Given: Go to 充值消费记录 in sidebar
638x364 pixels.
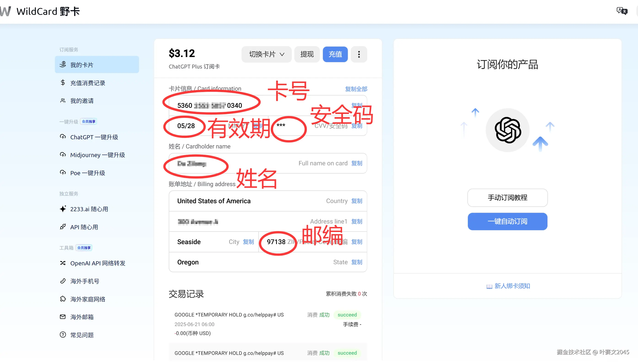Looking at the screenshot, I should coord(87,83).
